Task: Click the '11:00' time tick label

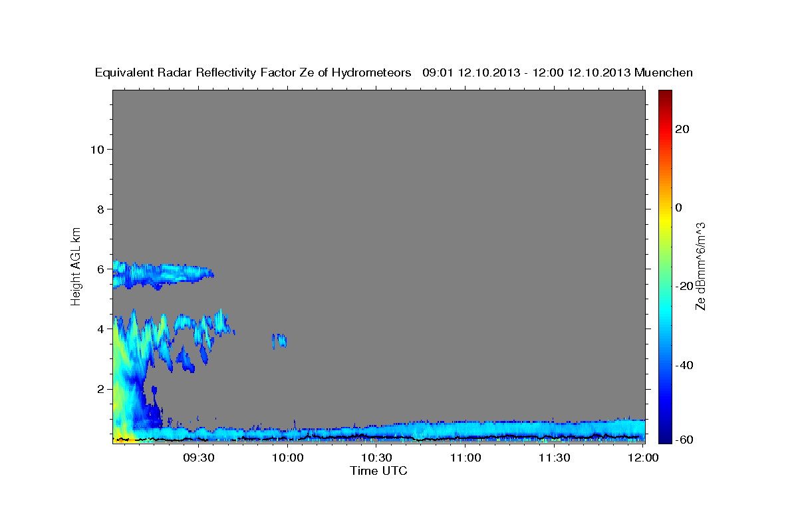Action: [465, 458]
